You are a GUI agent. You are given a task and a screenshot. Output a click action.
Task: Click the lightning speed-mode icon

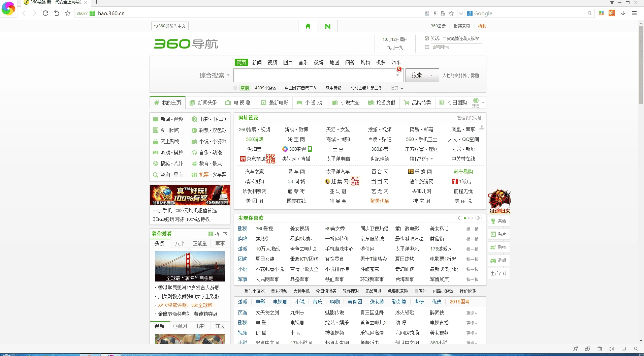[x=435, y=13]
